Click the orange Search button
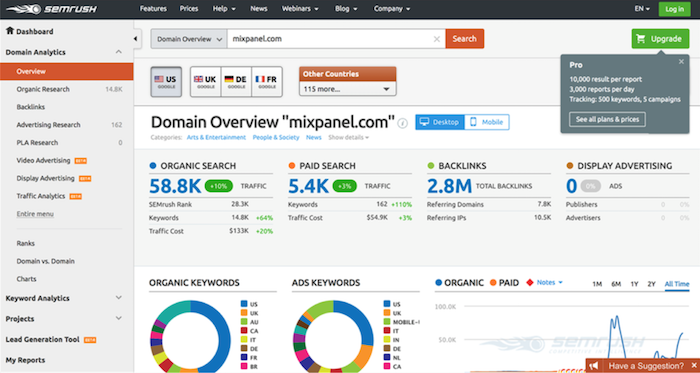The width and height of the screenshot is (700, 373). pyautogui.click(x=464, y=39)
